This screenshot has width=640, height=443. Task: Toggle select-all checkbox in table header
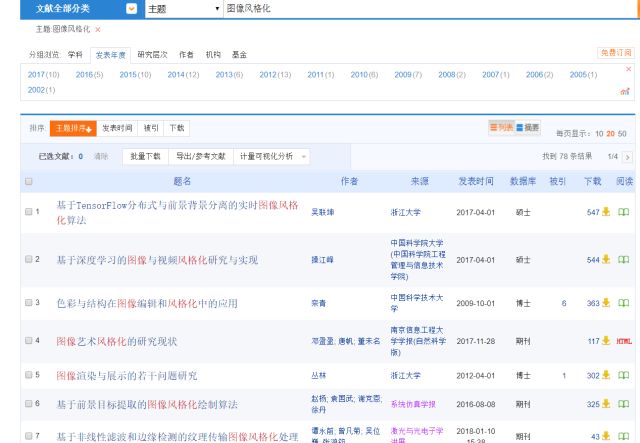[29, 181]
